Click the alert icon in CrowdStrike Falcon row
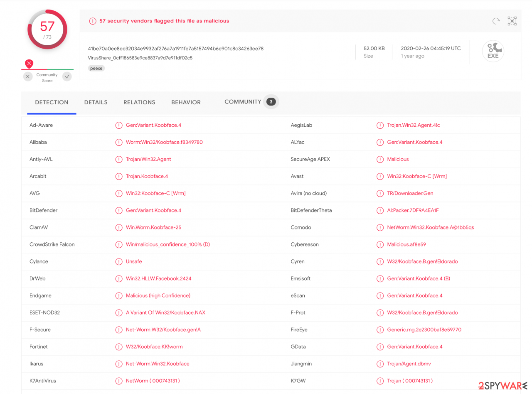The image size is (532, 394). coord(119,244)
